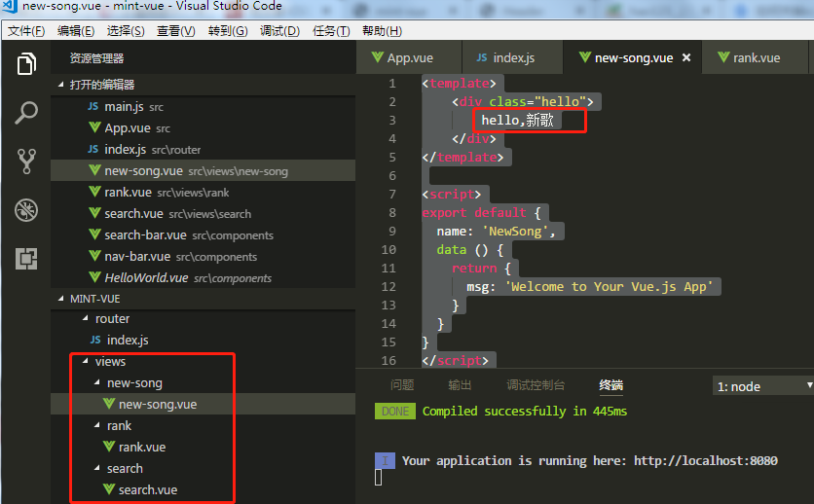Image resolution: width=814 pixels, height=504 pixels.
Task: Open rank.vue in the project tree
Action: pos(203,447)
